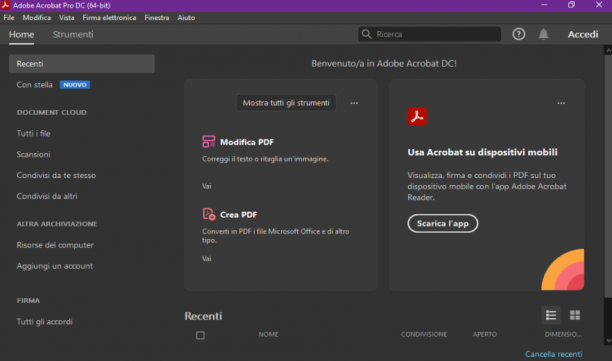The image size is (612, 361).
Task: Select Con stella in the sidebar
Action: [34, 85]
